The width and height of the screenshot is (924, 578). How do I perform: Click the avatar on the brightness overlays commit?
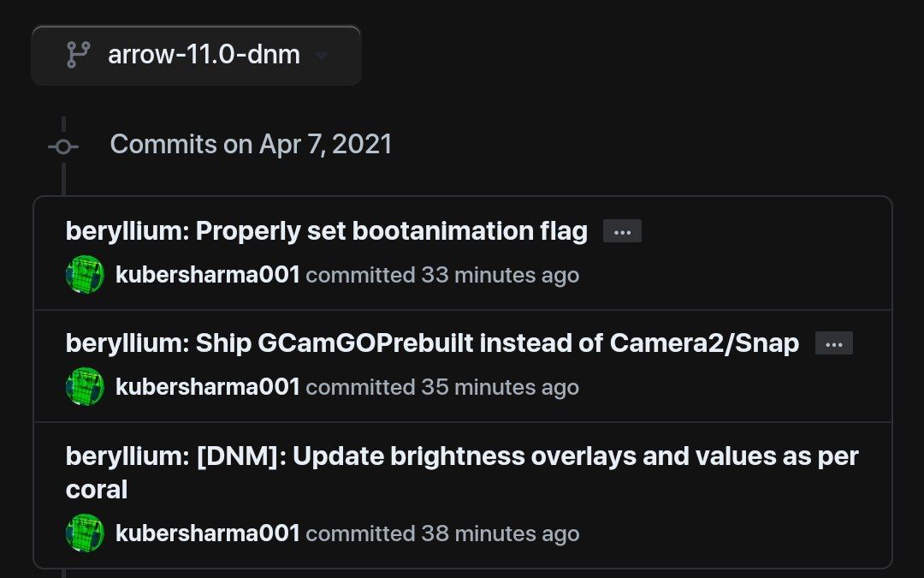85,533
